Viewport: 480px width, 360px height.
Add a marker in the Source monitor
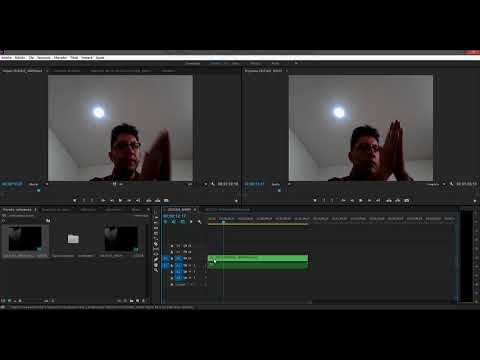coord(75,201)
